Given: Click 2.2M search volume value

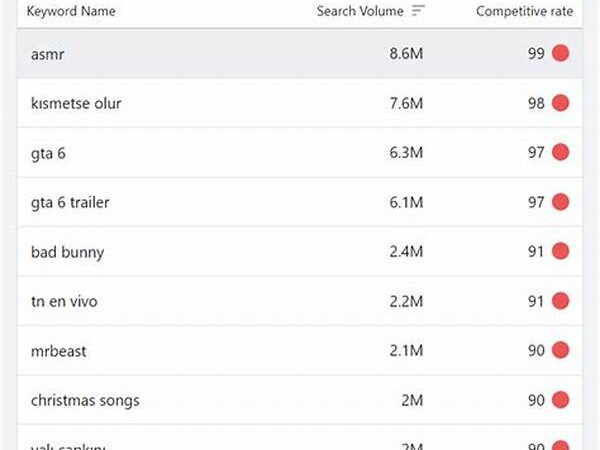Looking at the screenshot, I should [x=406, y=302].
